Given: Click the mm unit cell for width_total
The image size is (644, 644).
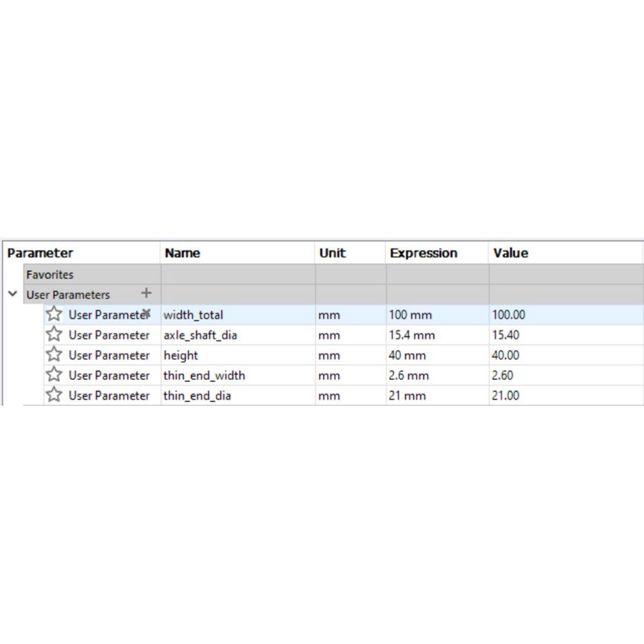Looking at the screenshot, I should 351,315.
